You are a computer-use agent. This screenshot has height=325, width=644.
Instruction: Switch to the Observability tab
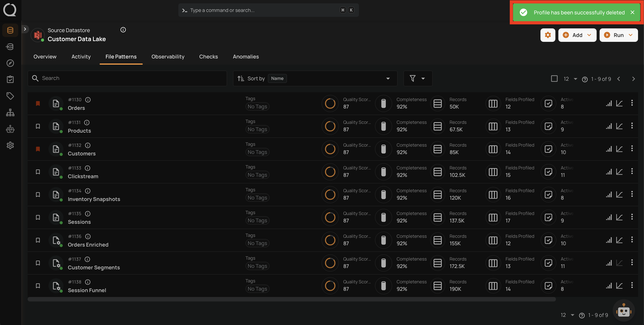point(168,57)
